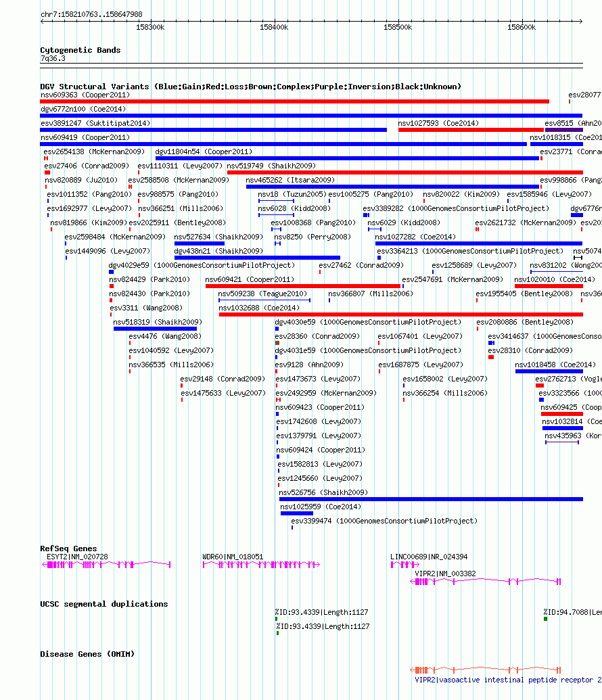The height and width of the screenshot is (700, 602).
Task: Open nsv366807 (Mills2006) variant
Action: click(371, 294)
